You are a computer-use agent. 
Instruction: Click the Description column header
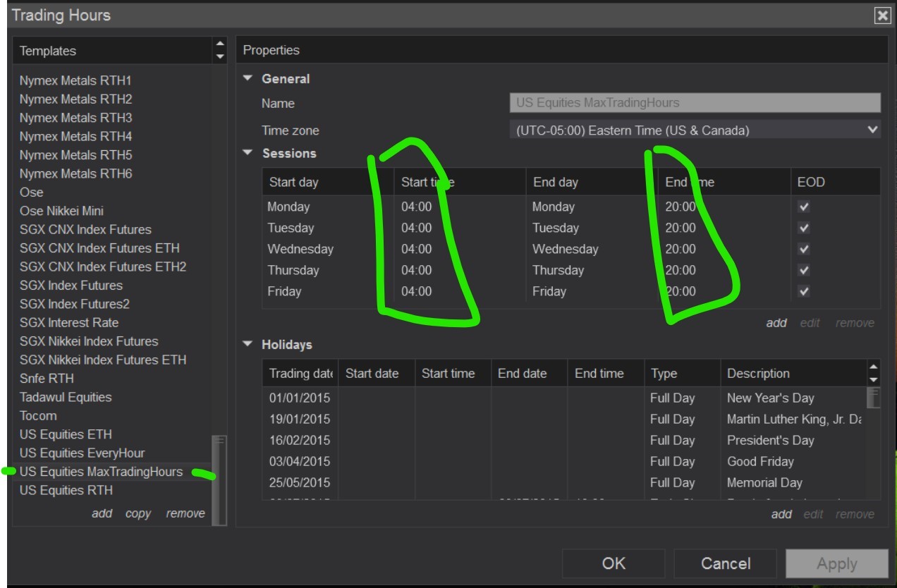coord(794,373)
